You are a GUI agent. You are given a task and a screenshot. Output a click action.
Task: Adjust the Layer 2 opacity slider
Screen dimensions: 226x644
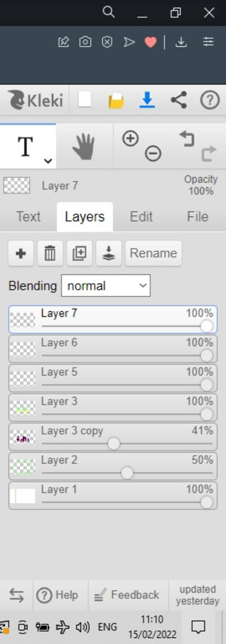[x=127, y=473]
